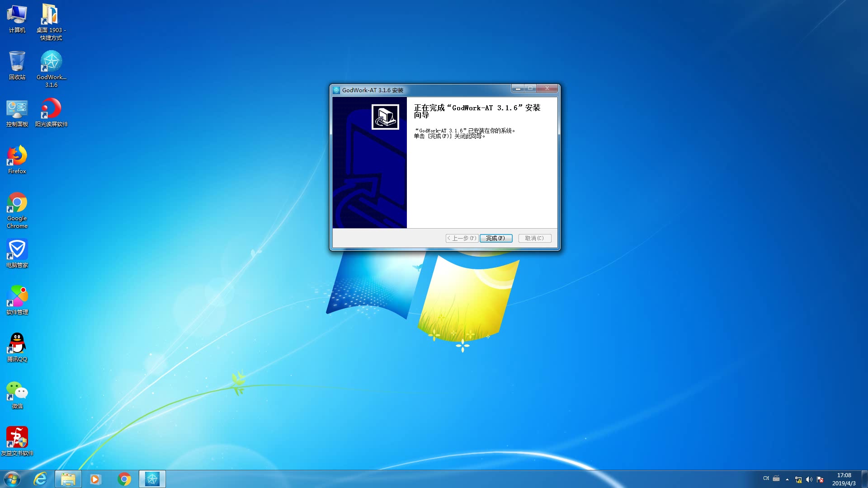The height and width of the screenshot is (488, 868).
Task: Open the volume control tray icon
Action: pos(809,479)
